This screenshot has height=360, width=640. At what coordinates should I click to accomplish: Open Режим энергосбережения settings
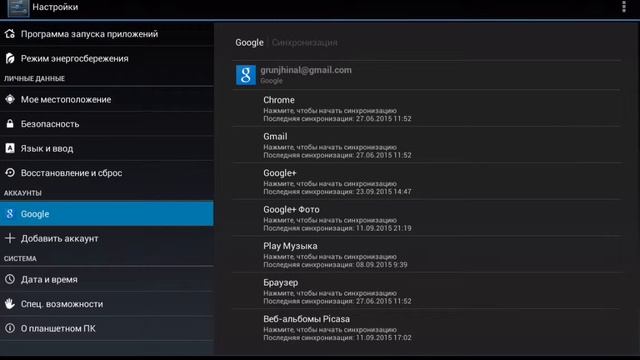tap(107, 58)
